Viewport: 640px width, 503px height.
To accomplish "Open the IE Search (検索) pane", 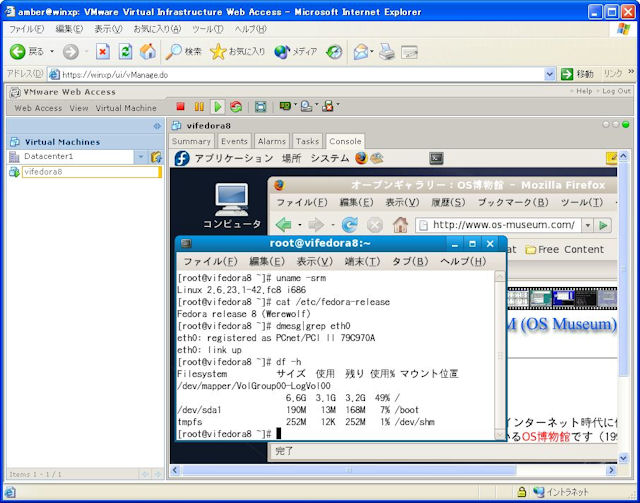I will pos(184,52).
